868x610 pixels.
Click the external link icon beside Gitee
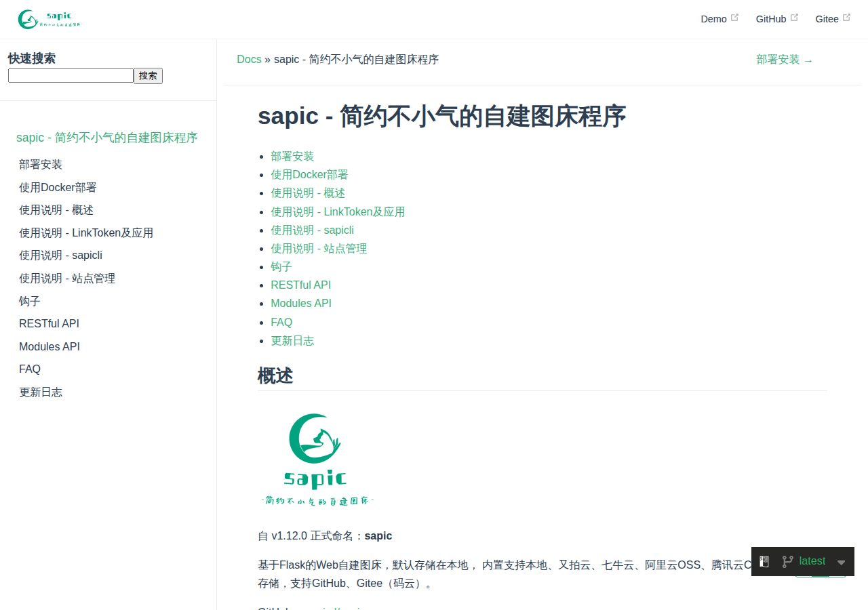pyautogui.click(x=846, y=18)
